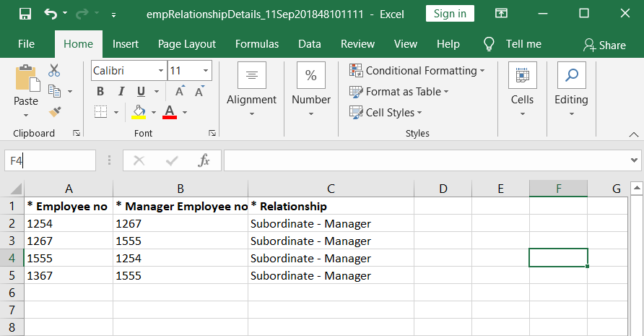Screen dimensions: 644x336
Task: Click the Copy icon
Action: [x=54, y=91]
